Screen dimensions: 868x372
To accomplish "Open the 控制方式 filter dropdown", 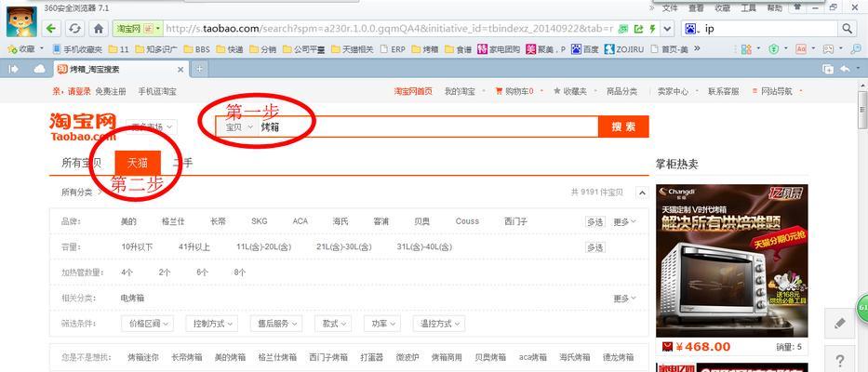I will (x=212, y=324).
